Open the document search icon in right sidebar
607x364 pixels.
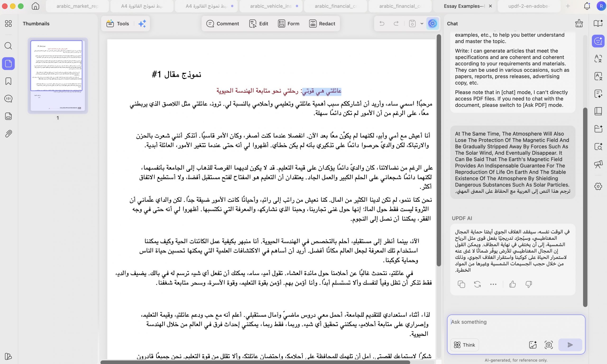(598, 146)
